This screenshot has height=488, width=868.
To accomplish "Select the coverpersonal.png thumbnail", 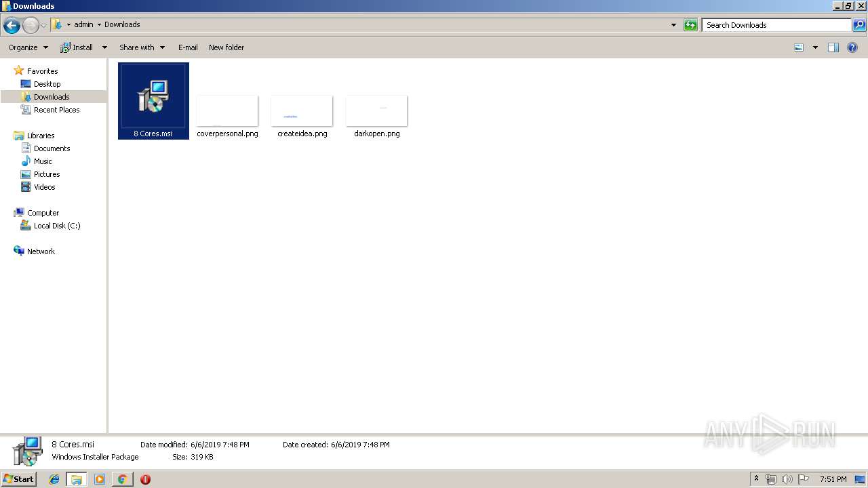I will point(227,110).
